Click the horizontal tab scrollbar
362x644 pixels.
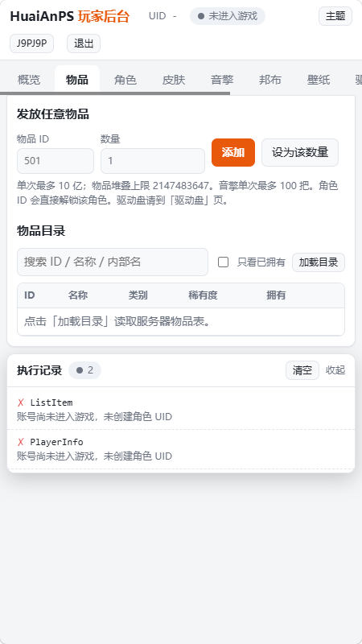click(115, 93)
